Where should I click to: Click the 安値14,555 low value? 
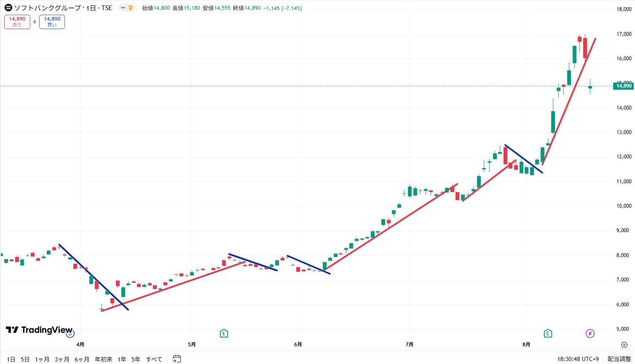pos(217,8)
